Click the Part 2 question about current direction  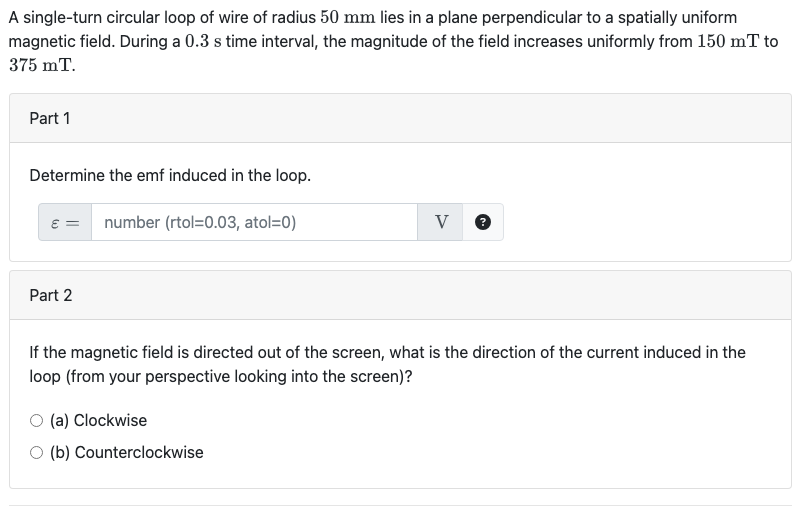[x=387, y=353]
